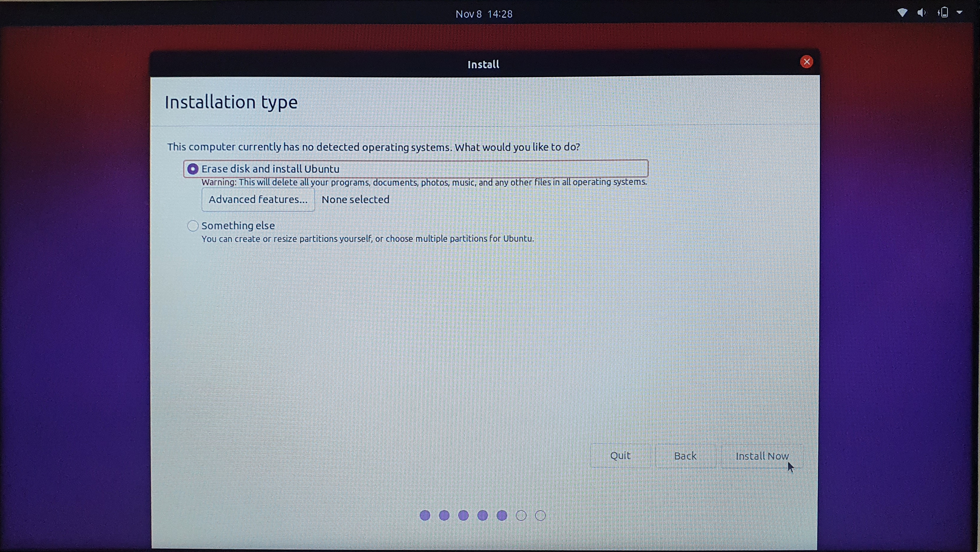Click the last empty progress dot

540,515
